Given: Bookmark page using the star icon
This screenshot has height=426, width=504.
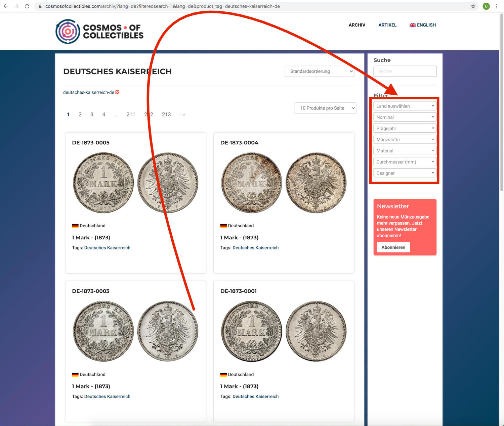Looking at the screenshot, I should 473,6.
